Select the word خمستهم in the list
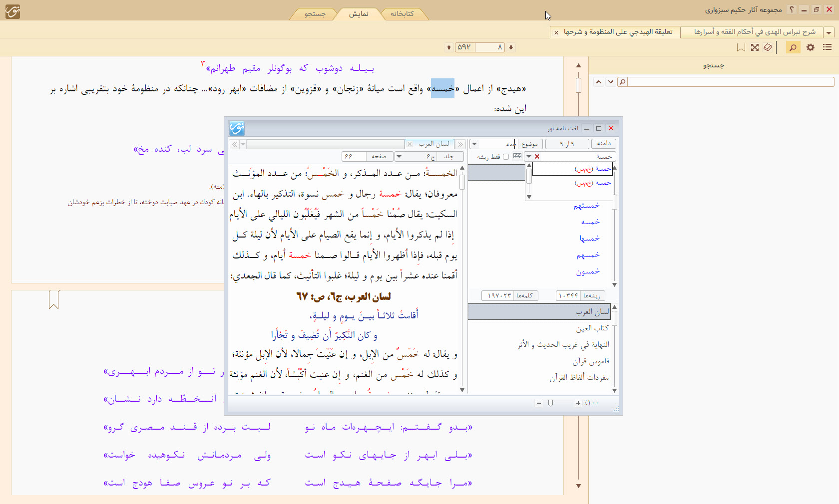 (586, 206)
